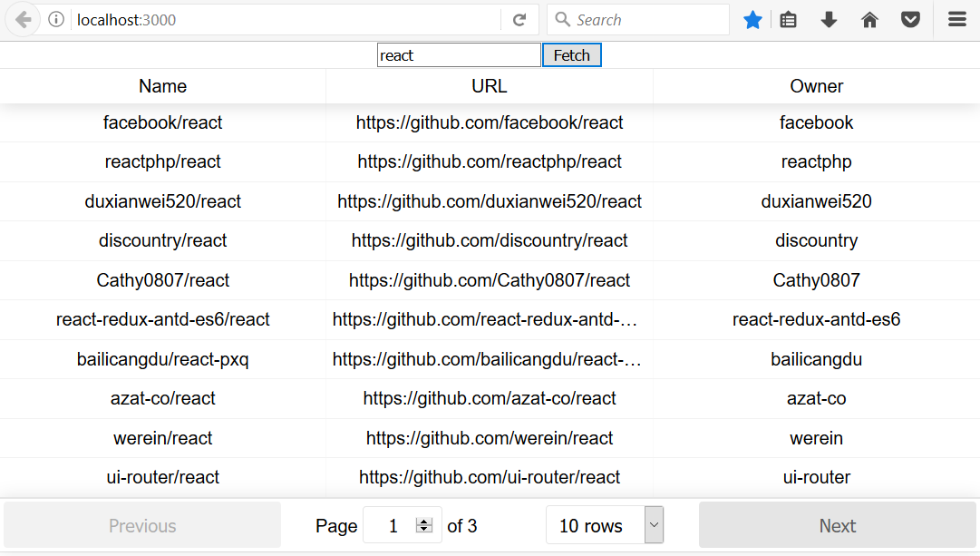Select the 'react-redux-antd-es6/react' name cell
Viewport: 980px width, 556px height.
coord(163,319)
